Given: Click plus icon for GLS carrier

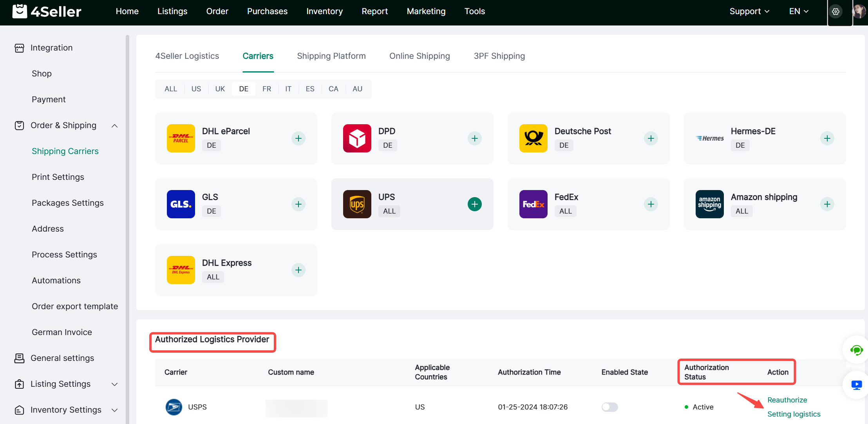Looking at the screenshot, I should [x=298, y=204].
